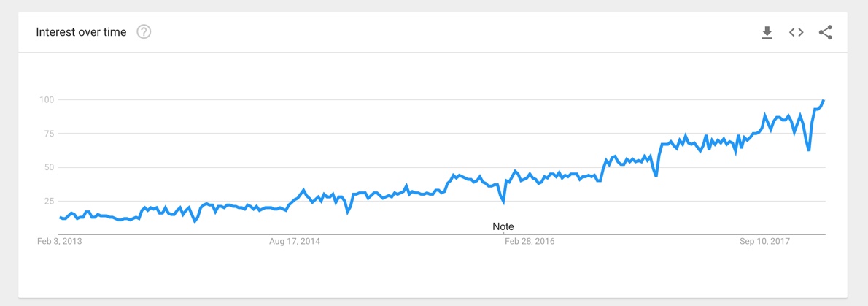Click the Aug 17, 2014 date label
The image size is (868, 306).
coord(295,242)
